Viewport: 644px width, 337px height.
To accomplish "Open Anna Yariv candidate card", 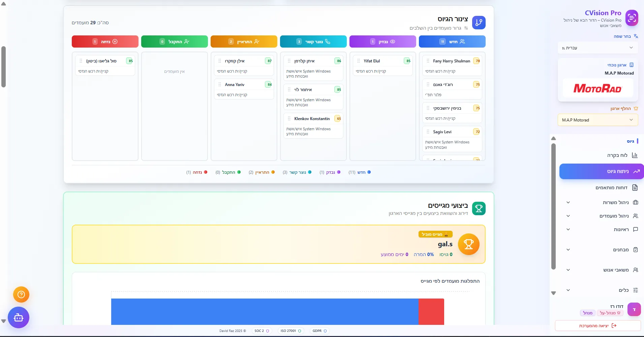I will [x=244, y=89].
